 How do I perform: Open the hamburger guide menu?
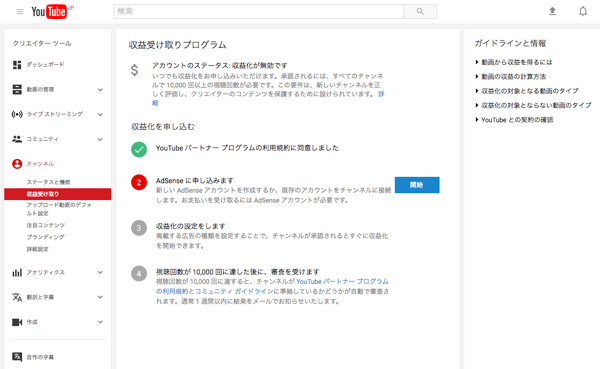pos(20,11)
